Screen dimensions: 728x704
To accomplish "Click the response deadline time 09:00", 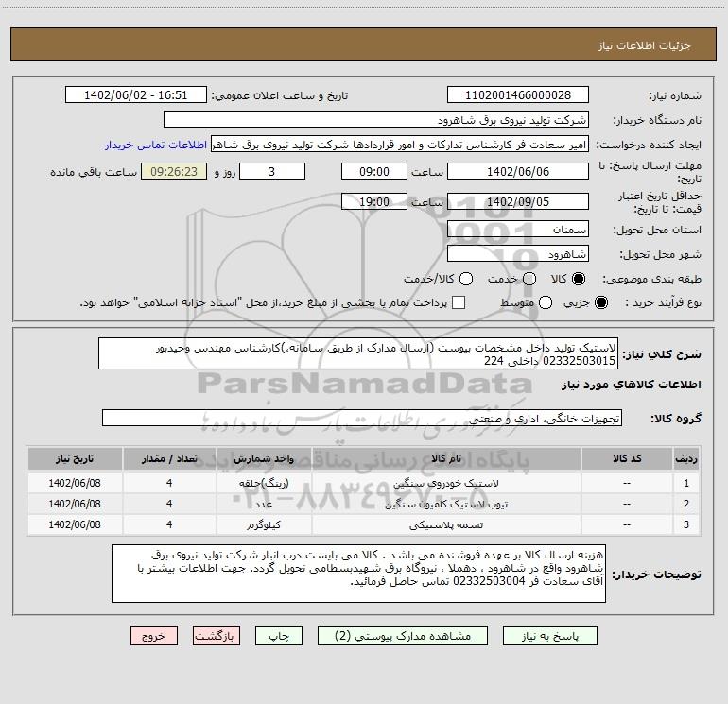I will point(374,172).
